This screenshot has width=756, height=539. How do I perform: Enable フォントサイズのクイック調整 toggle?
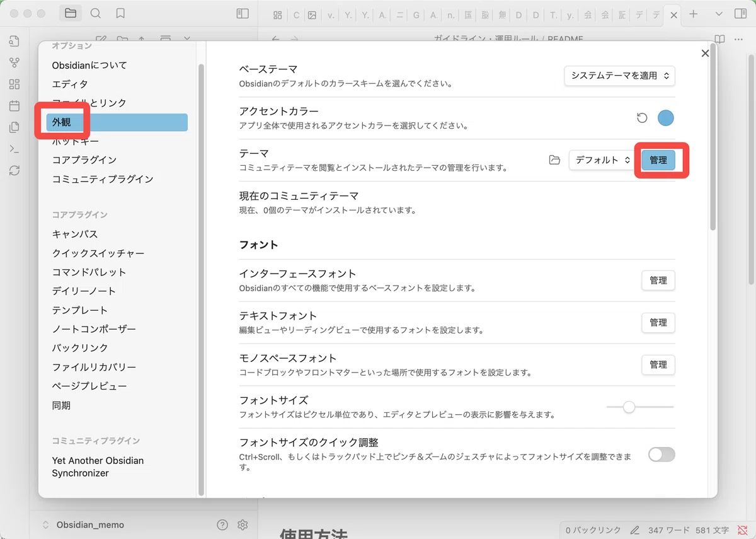661,455
